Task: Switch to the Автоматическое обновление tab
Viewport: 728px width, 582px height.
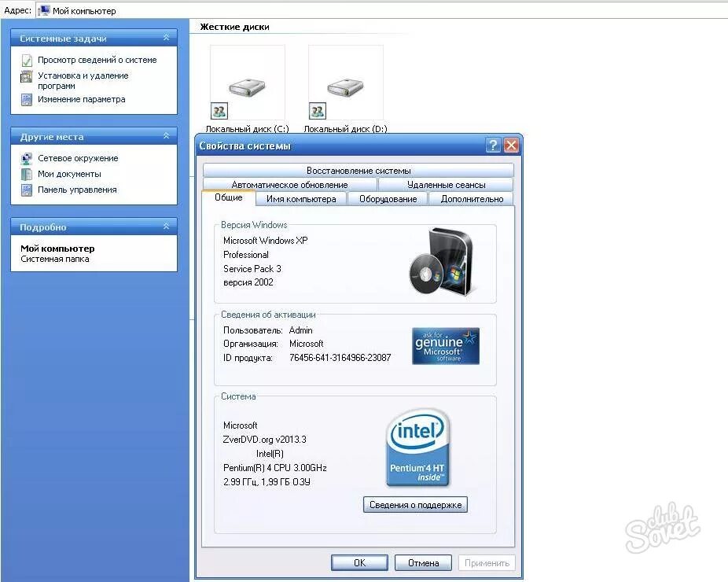Action: [x=290, y=184]
